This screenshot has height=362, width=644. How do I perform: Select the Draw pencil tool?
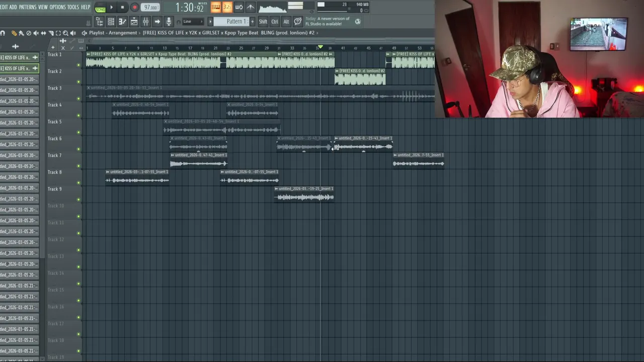coord(14,33)
